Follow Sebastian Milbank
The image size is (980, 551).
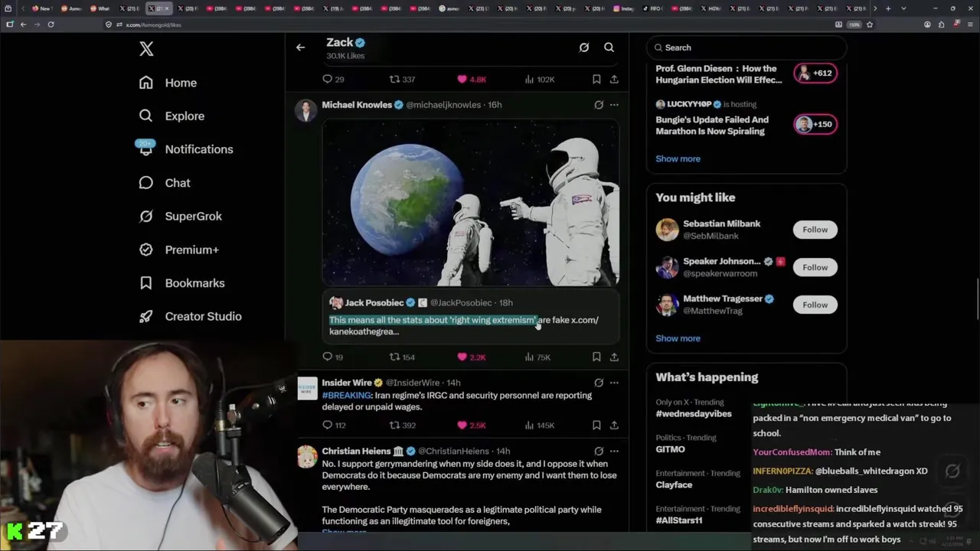[815, 230]
